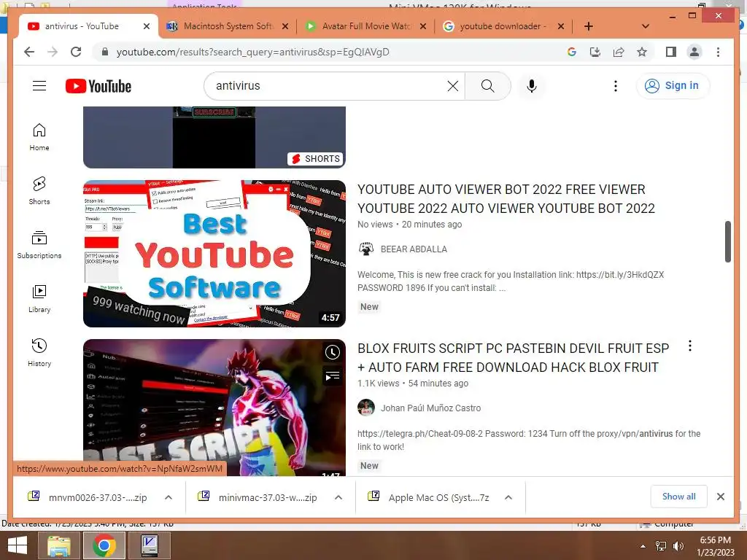Go forward with the browser arrow
This screenshot has height=560, width=747.
(53, 52)
